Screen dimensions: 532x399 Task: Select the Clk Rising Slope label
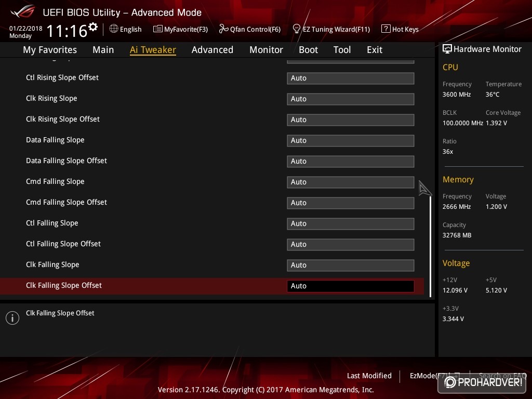coord(51,98)
